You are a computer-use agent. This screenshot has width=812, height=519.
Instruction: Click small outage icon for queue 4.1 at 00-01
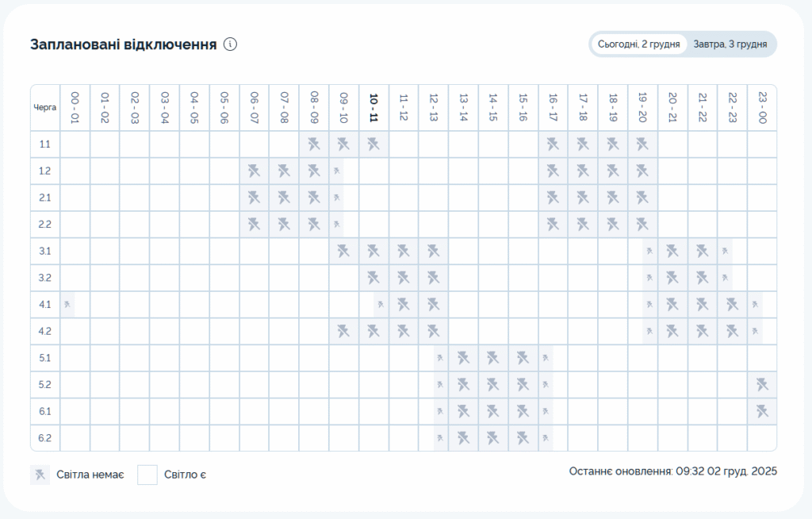[x=68, y=304]
